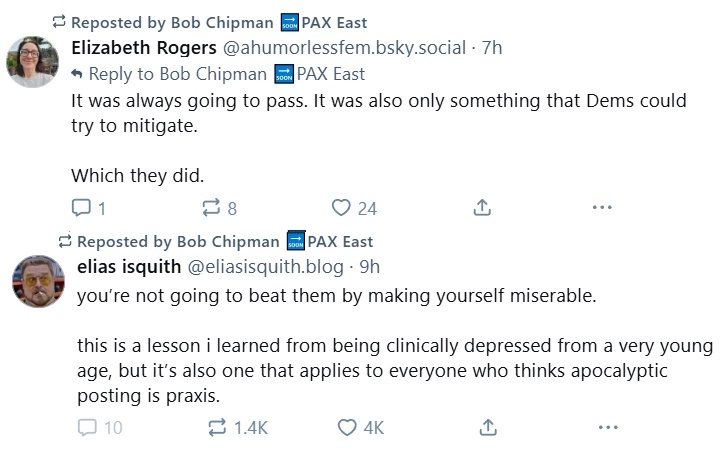Visit the @ahumorlessfem.bsky.social handle

(x=344, y=48)
